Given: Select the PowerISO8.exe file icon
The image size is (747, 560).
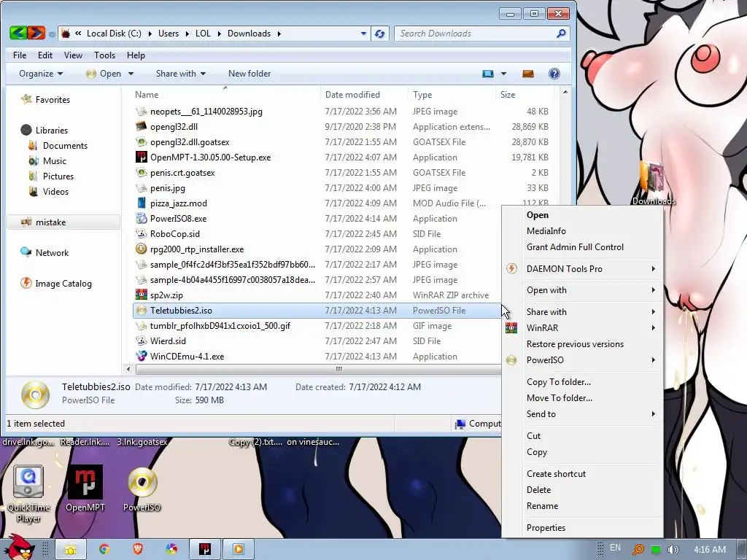Looking at the screenshot, I should point(141,218).
